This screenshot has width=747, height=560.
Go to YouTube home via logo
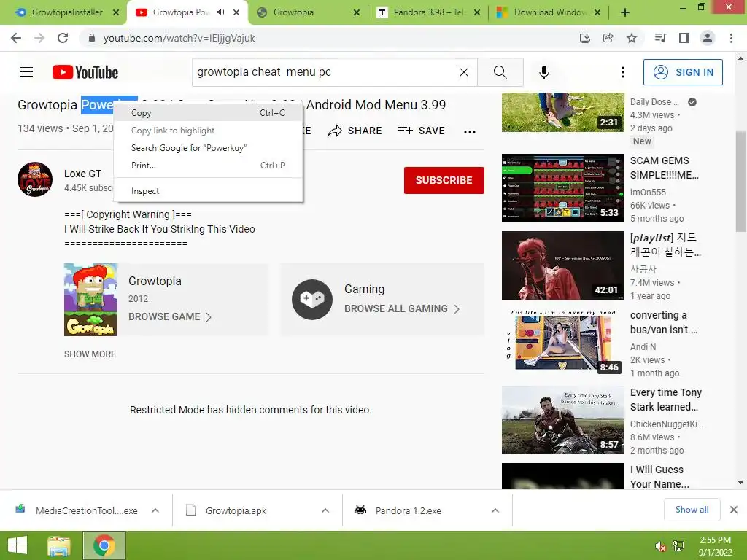(85, 72)
